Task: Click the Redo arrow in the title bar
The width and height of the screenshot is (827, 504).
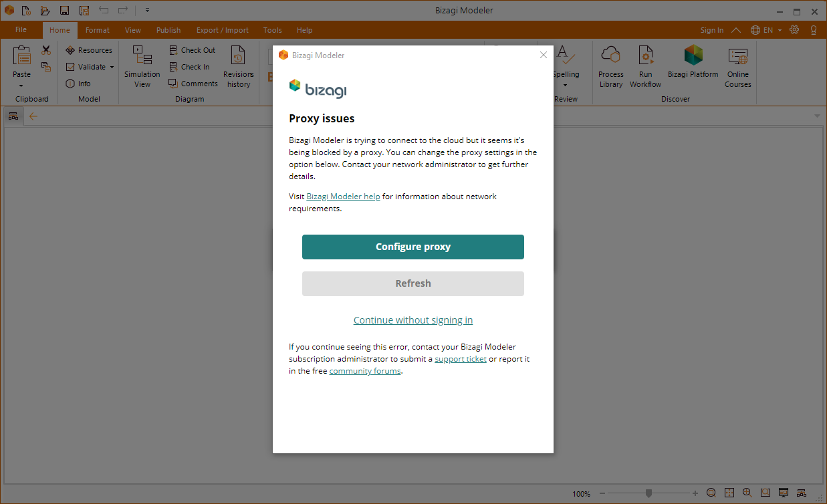Action: 123,10
